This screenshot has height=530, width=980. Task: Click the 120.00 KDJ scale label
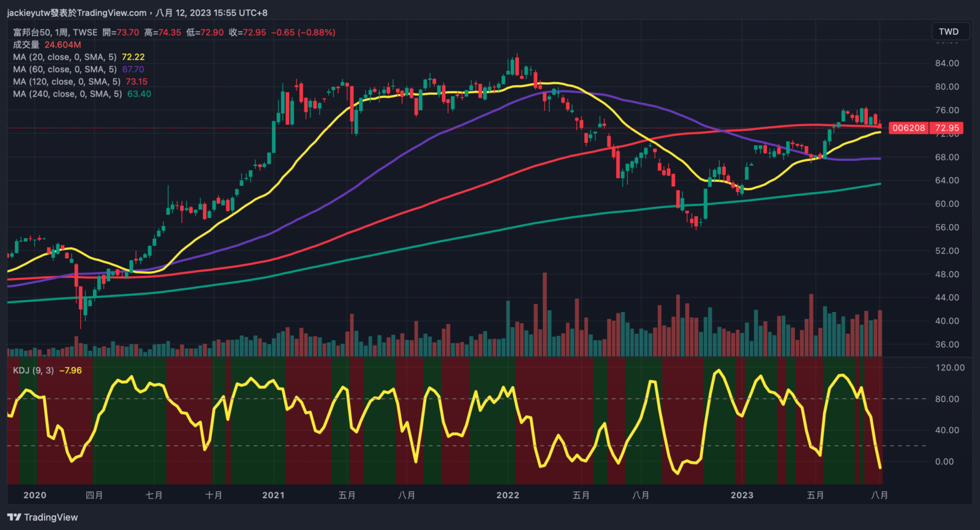(x=950, y=368)
